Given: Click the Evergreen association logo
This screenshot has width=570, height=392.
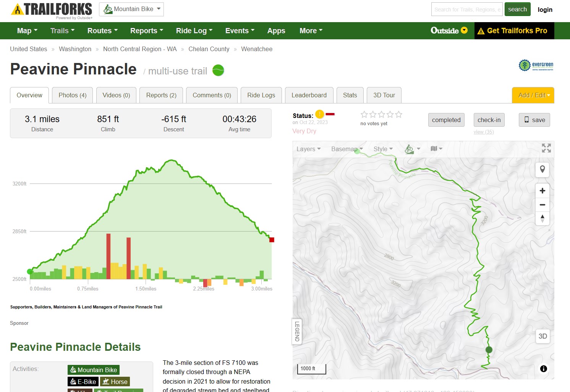Looking at the screenshot, I should (536, 65).
